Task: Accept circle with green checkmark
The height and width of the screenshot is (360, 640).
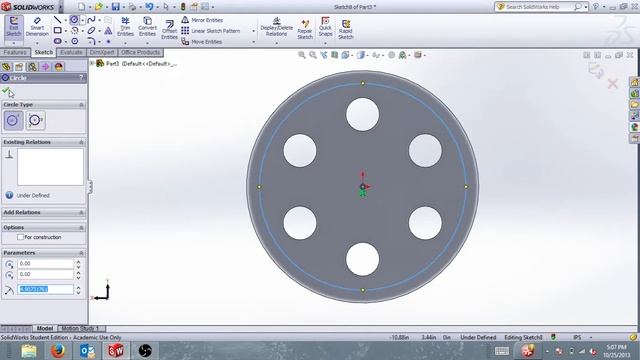Action: point(6,90)
